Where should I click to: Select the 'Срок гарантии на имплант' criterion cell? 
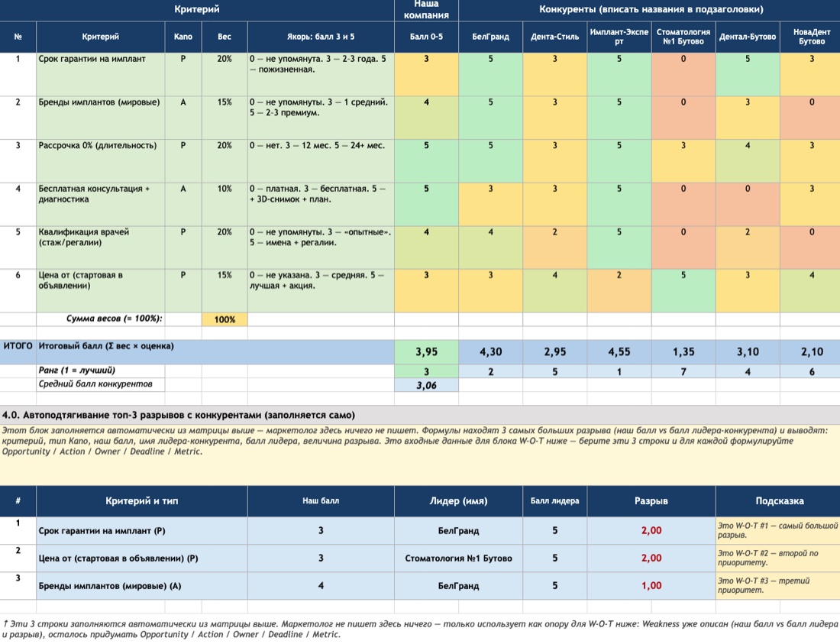point(101,74)
